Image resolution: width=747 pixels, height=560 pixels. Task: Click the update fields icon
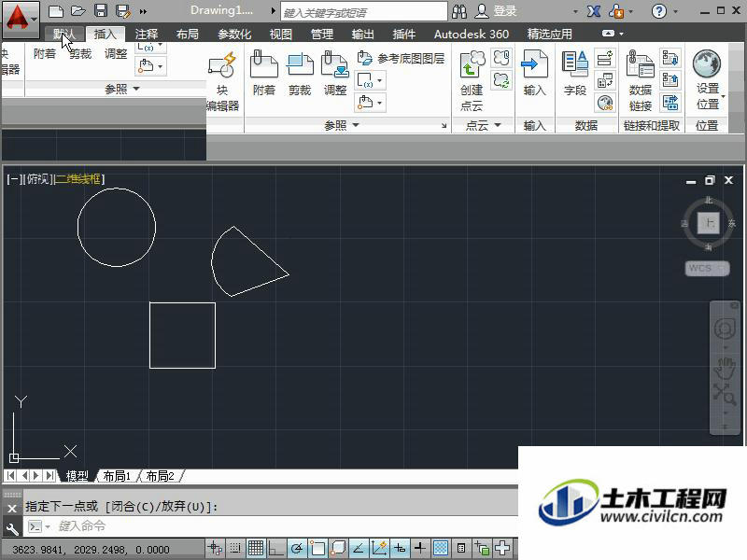605,58
